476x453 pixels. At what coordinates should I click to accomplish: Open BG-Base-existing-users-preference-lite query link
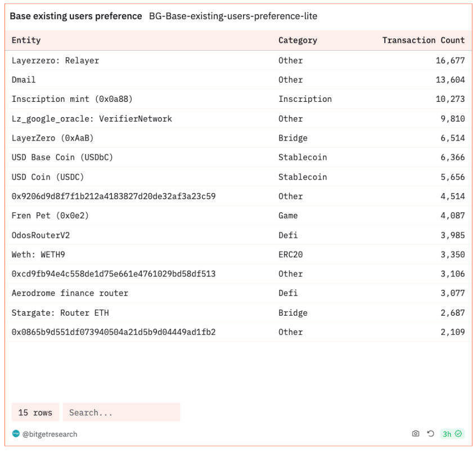point(233,16)
